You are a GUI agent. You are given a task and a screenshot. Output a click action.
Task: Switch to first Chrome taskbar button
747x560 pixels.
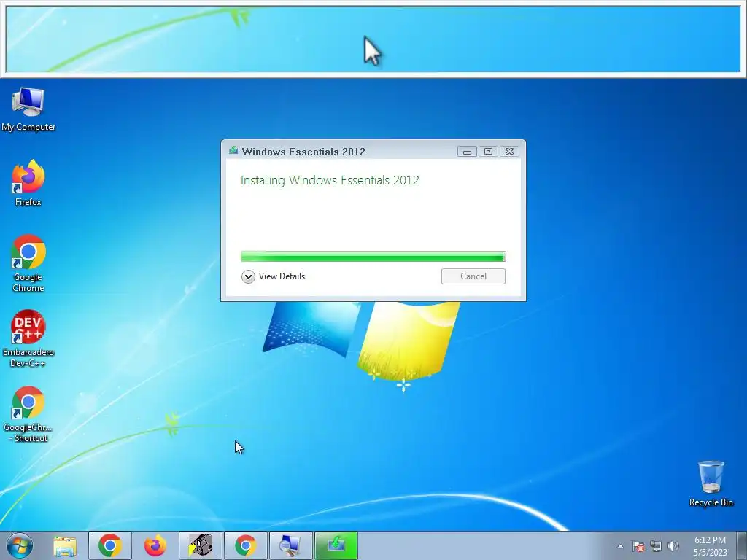click(110, 545)
